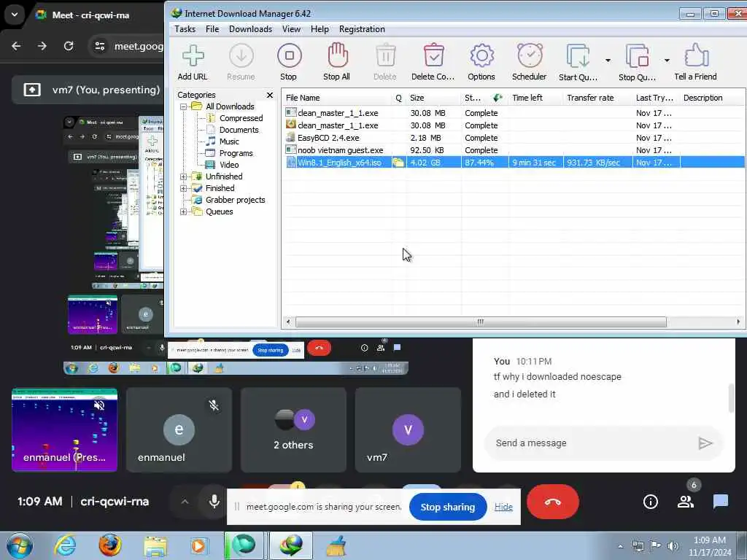Open enmanuel presentation thumbnail tile
Screen dimensions: 747x560
tap(64, 430)
